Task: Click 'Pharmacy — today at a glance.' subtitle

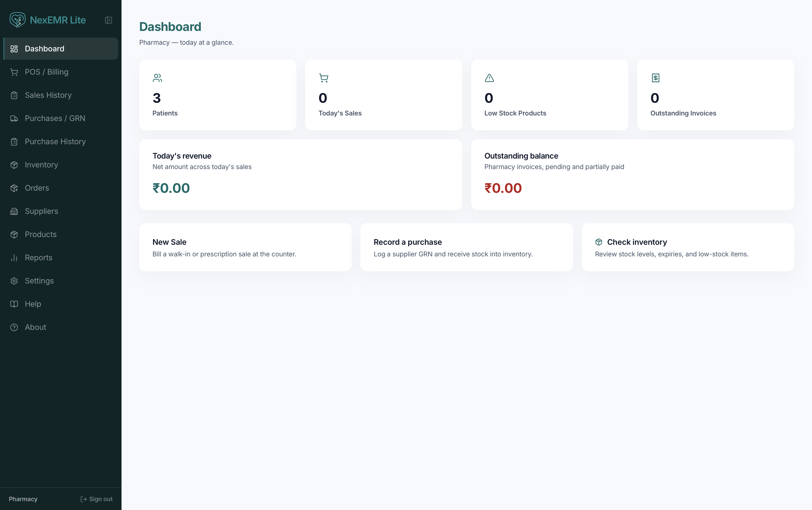Action: (186, 43)
